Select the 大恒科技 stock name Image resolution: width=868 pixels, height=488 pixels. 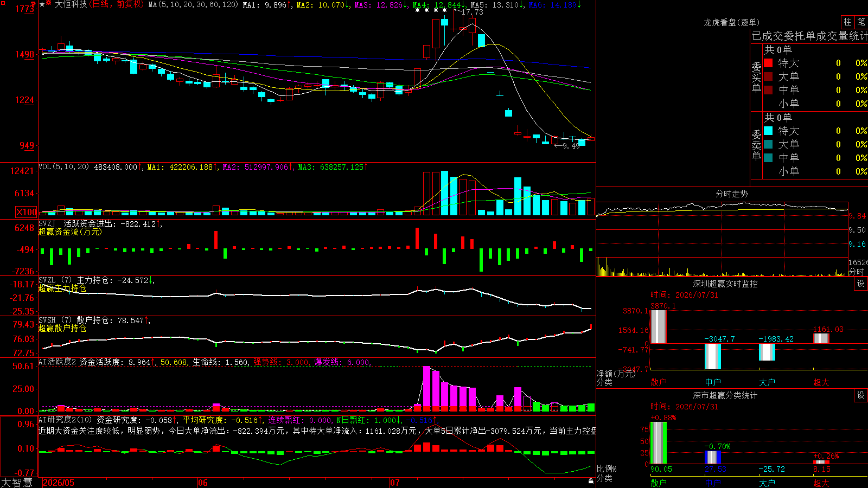(71, 4)
